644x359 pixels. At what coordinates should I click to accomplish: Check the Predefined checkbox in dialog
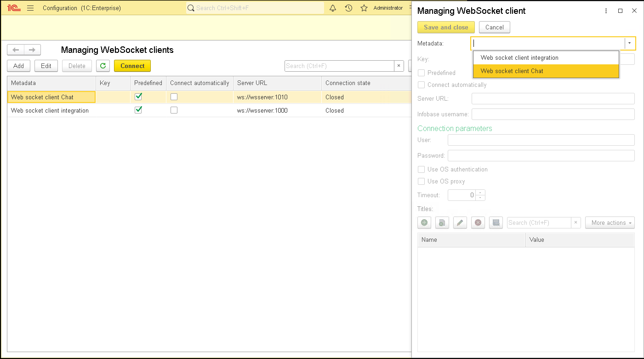pyautogui.click(x=421, y=73)
